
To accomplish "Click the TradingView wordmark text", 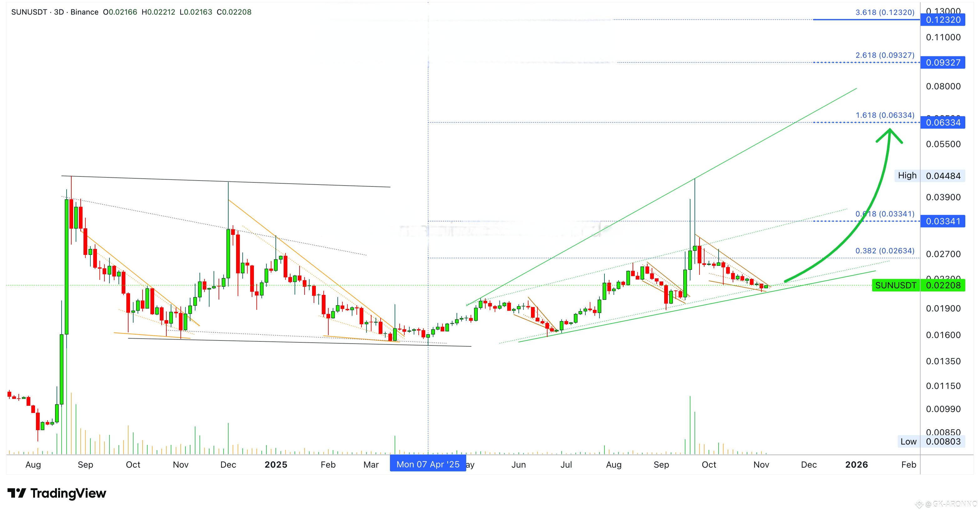I will pos(68,493).
